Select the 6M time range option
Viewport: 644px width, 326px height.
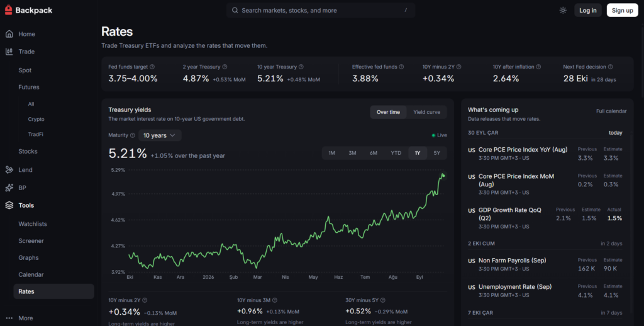(x=374, y=153)
